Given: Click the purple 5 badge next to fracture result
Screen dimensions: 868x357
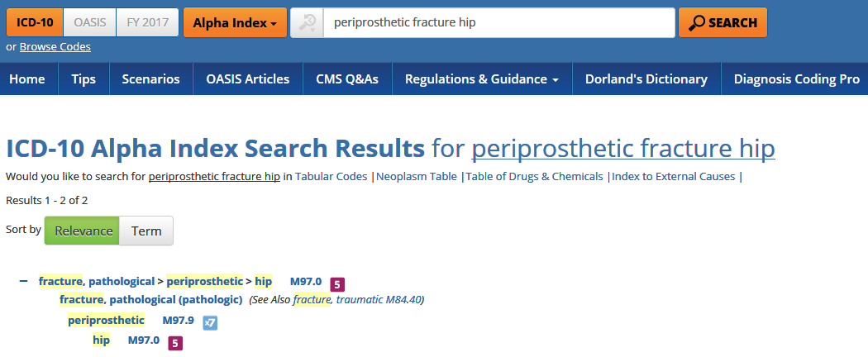Looking at the screenshot, I should pos(336,284).
